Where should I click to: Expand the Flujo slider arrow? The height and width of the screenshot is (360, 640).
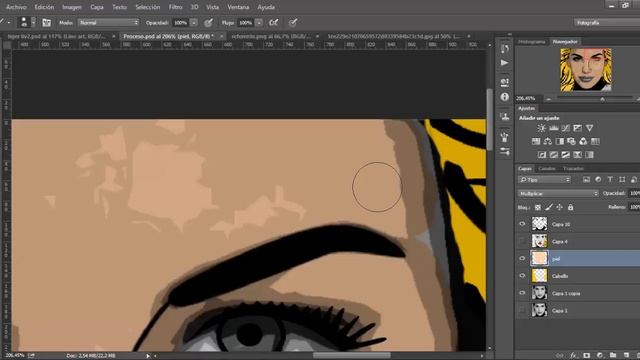[259, 23]
